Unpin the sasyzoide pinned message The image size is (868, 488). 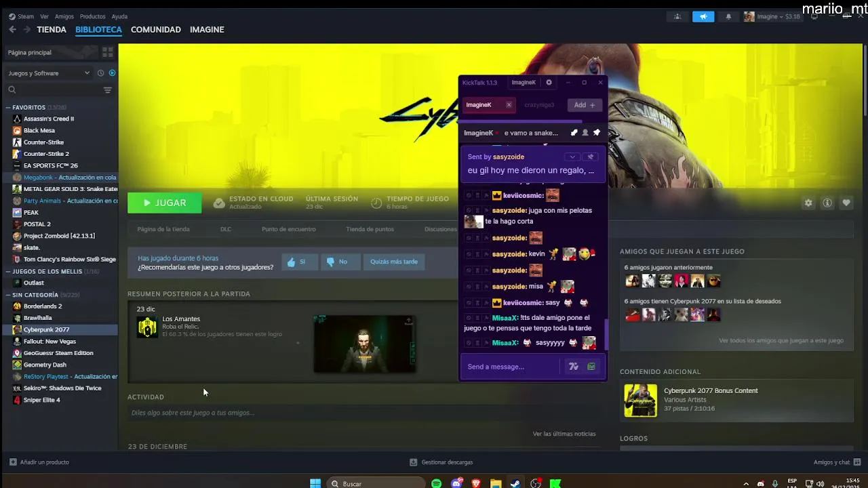(x=590, y=157)
